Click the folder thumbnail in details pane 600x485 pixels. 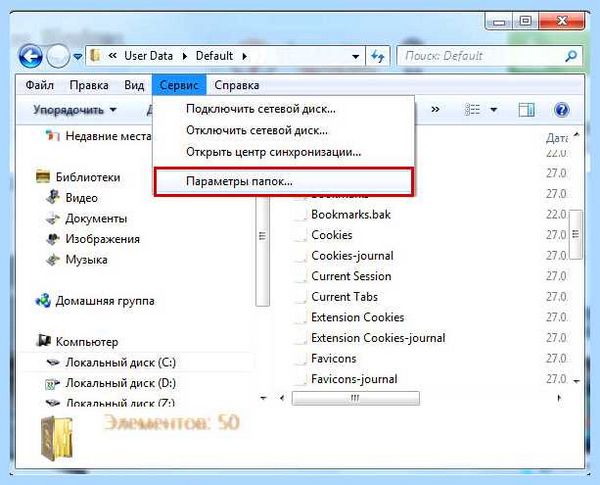tap(57, 438)
